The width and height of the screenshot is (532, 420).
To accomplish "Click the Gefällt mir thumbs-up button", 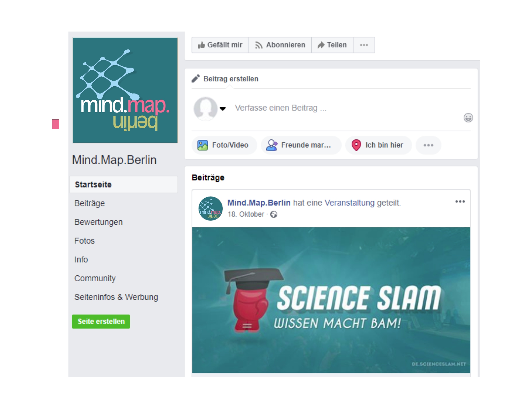I will [x=220, y=45].
